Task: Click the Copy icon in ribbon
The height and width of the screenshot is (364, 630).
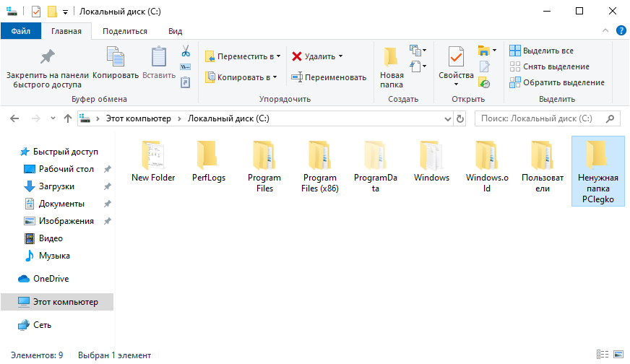Action: 116,58
